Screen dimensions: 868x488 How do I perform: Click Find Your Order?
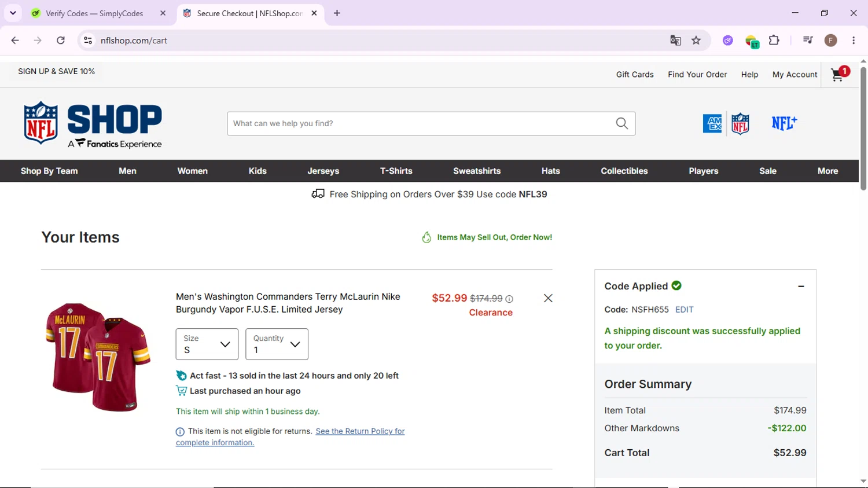(697, 74)
